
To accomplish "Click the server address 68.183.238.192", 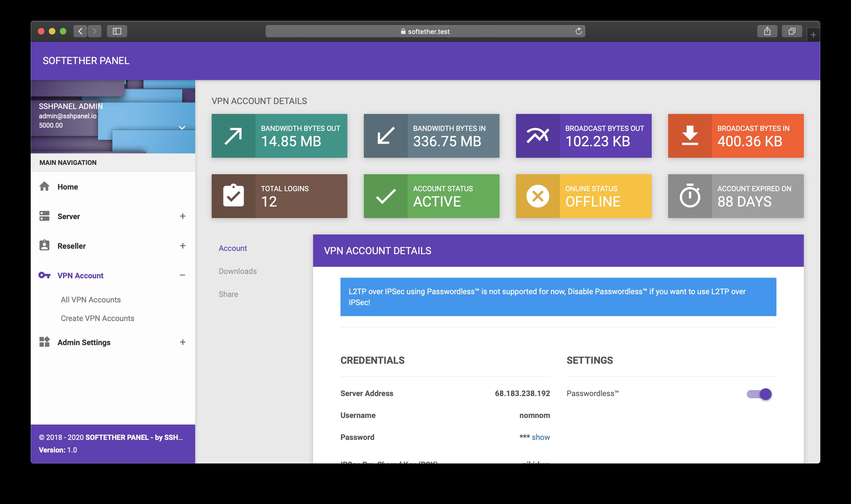I will (522, 393).
